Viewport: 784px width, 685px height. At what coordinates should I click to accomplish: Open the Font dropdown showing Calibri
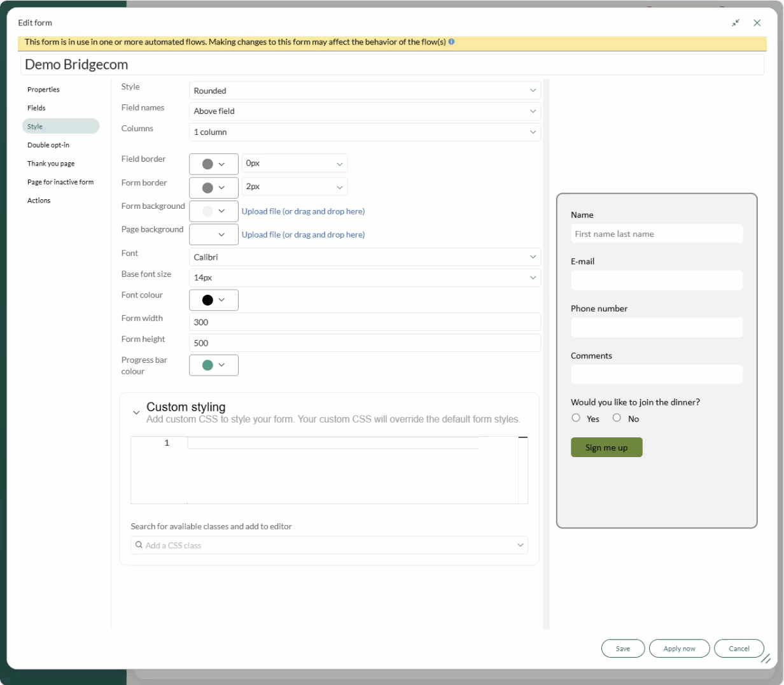(x=365, y=257)
